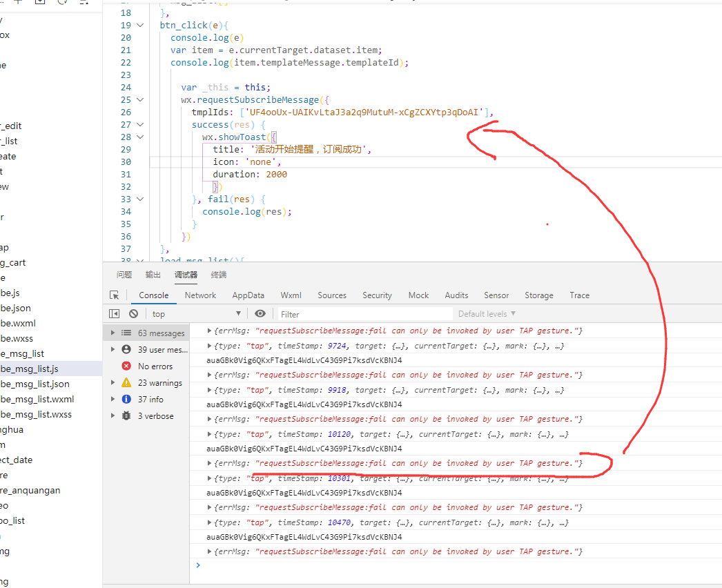Click the messages list icon
This screenshot has height=588, width=722.
(x=126, y=333)
